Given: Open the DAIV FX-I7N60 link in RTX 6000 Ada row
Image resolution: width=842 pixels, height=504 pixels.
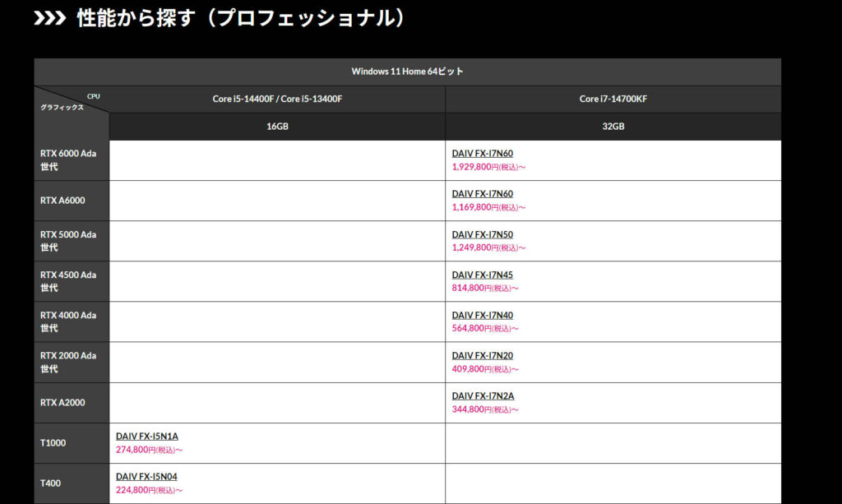Looking at the screenshot, I should pyautogui.click(x=482, y=154).
